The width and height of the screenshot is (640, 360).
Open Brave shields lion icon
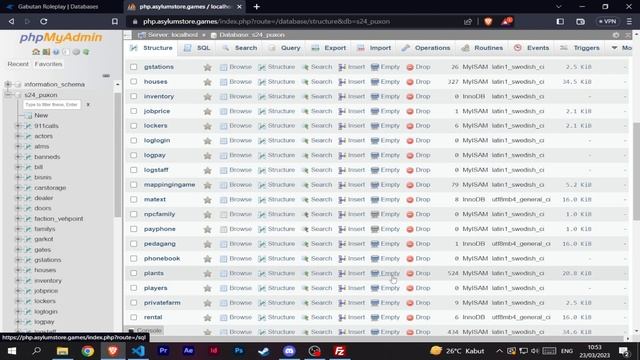click(x=488, y=21)
